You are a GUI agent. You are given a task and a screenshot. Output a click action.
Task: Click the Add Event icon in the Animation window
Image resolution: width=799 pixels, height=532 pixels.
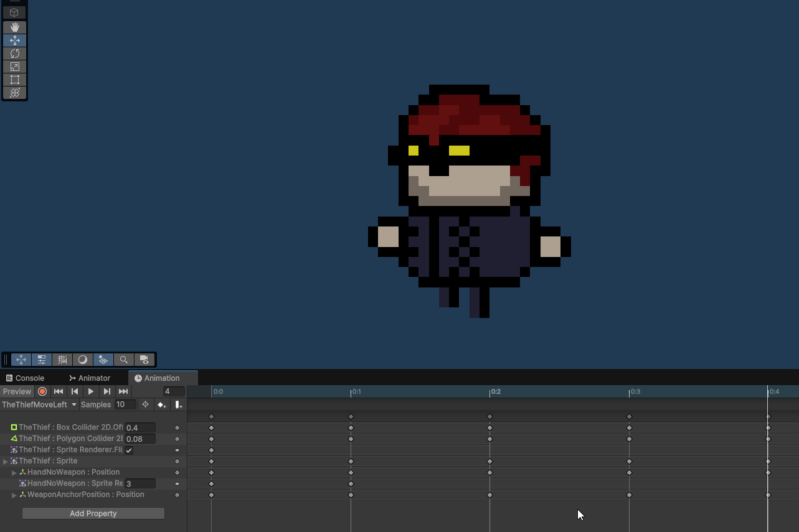(179, 404)
